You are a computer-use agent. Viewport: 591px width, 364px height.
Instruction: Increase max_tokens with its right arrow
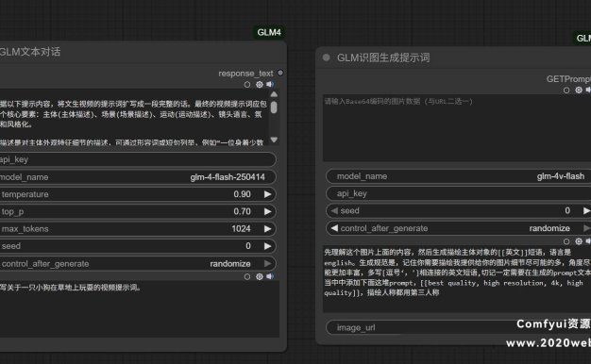click(x=267, y=229)
